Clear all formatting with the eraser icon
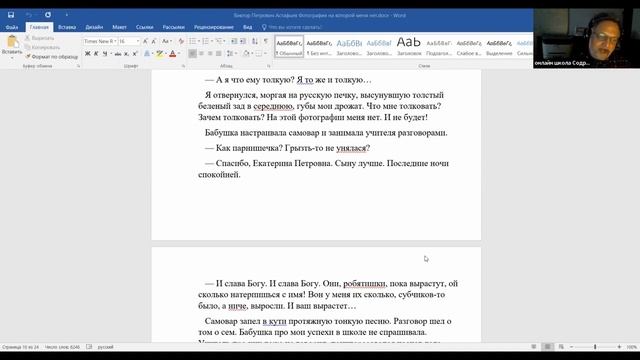Viewport: 640px width, 360px height. tap(181, 41)
